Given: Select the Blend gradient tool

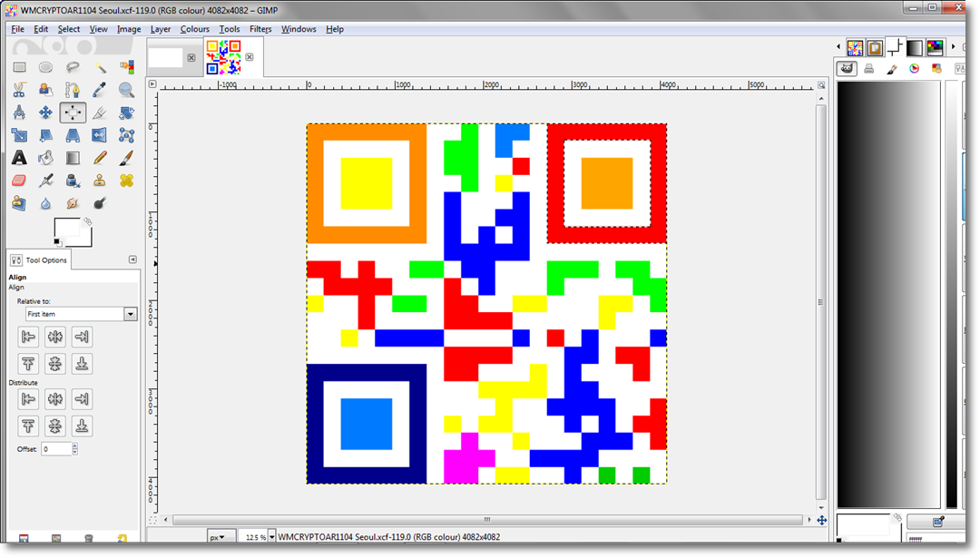Looking at the screenshot, I should 73,158.
